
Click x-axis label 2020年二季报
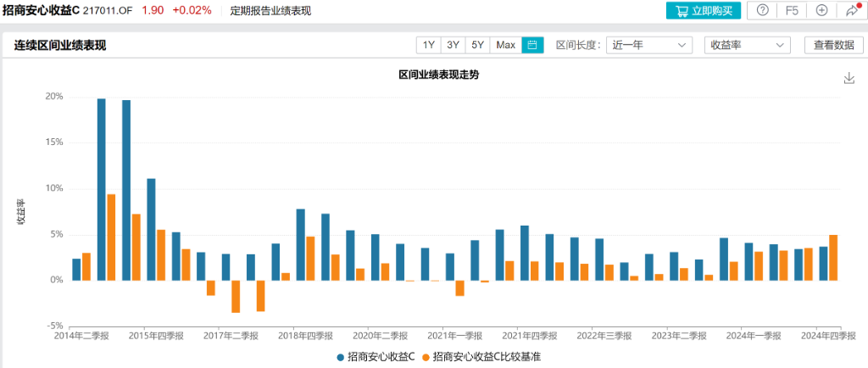[x=380, y=336]
